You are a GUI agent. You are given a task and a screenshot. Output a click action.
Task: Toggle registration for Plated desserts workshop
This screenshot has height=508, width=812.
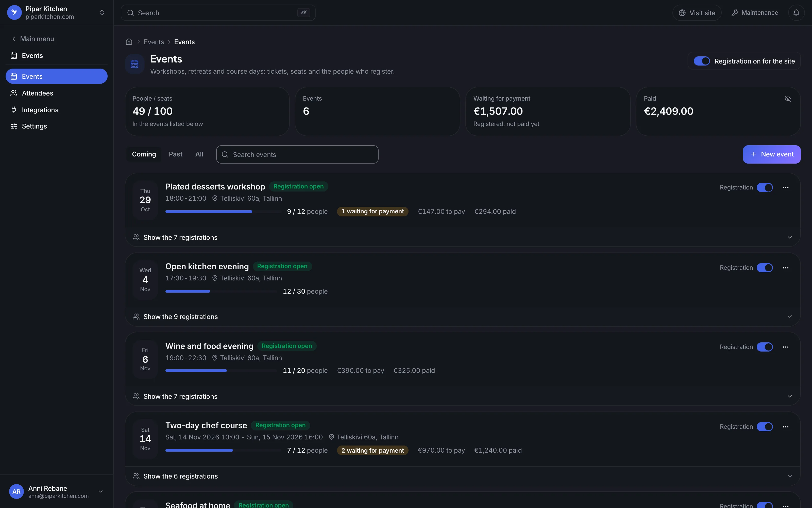[765, 187]
